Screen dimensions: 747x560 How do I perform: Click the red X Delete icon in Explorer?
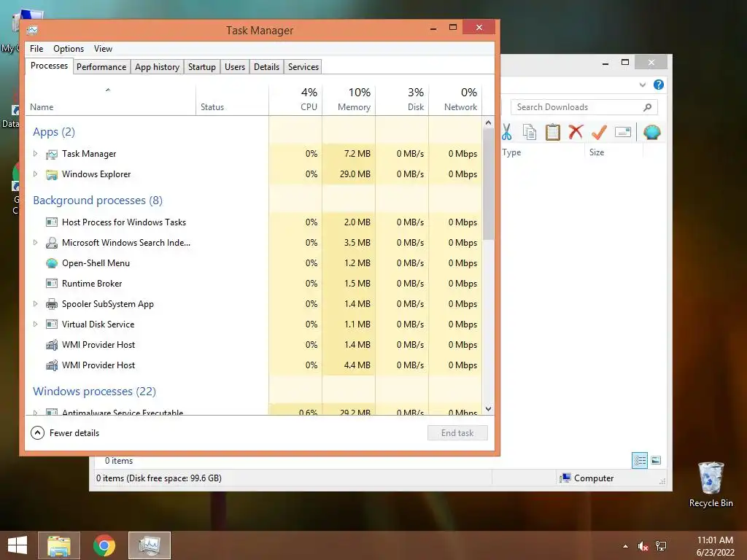click(x=576, y=131)
